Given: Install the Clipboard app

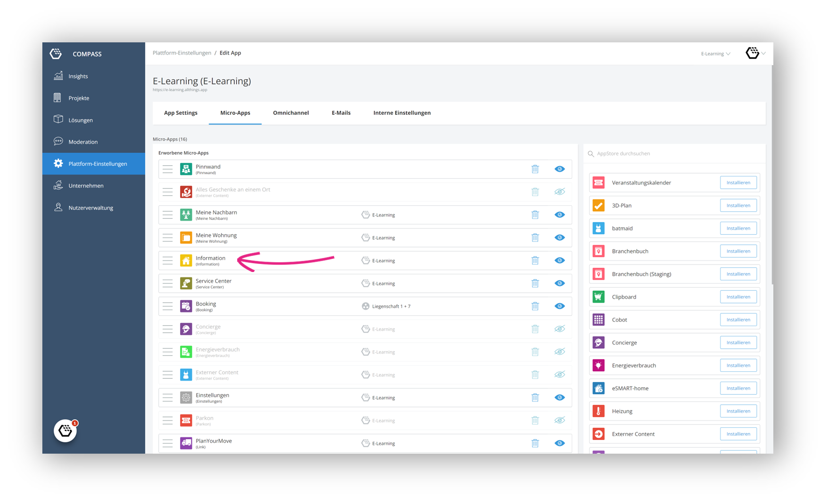Looking at the screenshot, I should [x=738, y=297].
